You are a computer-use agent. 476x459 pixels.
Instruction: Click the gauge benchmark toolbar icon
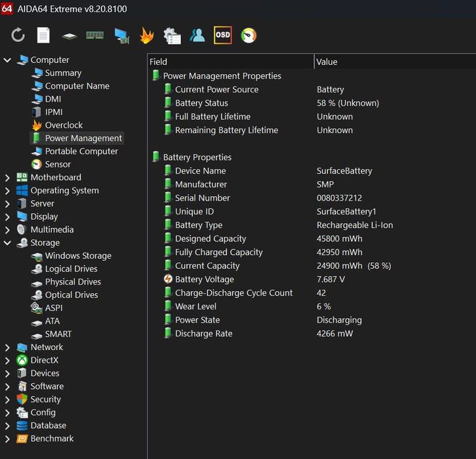[248, 35]
